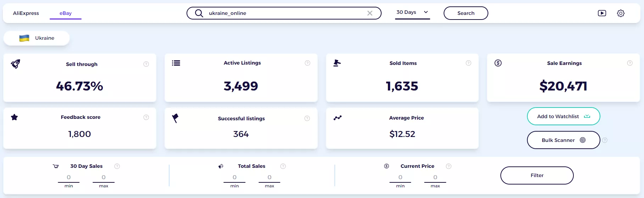Show help for Sell through
Screen dimensions: 644x198
click(x=146, y=64)
